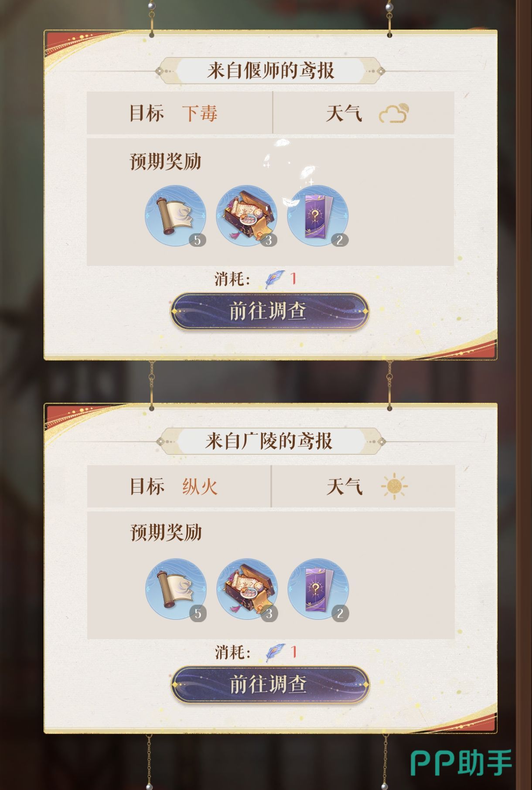Click the 纵火 target label
Image resolution: width=532 pixels, height=790 pixels.
point(200,487)
